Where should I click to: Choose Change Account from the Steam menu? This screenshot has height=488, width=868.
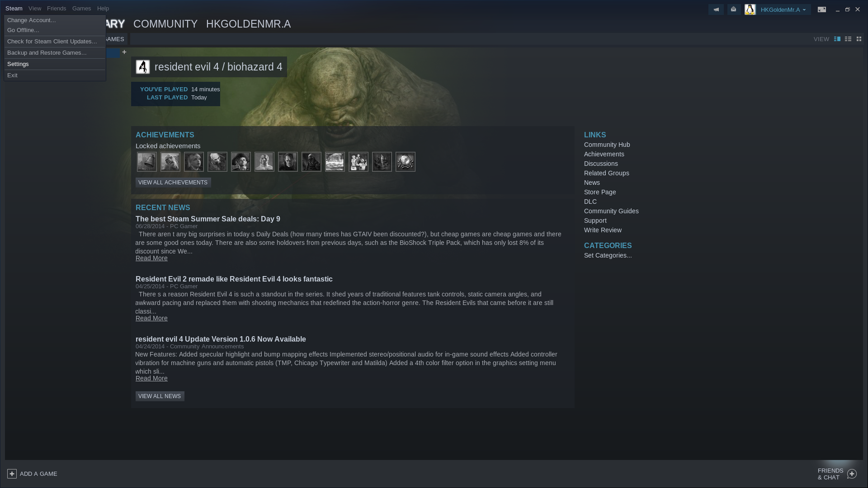55,20
